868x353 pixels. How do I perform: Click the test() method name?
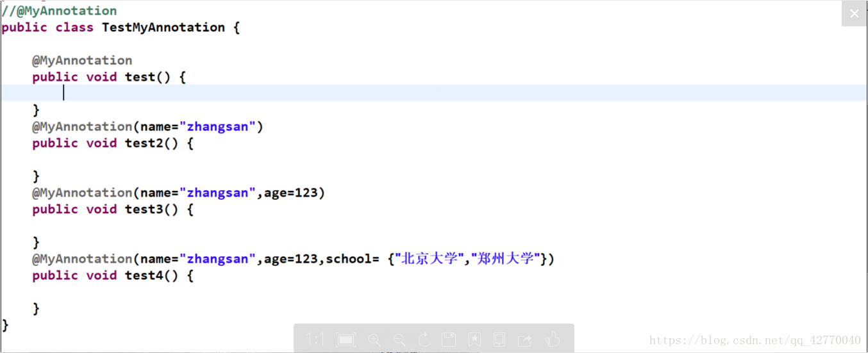coord(148,77)
